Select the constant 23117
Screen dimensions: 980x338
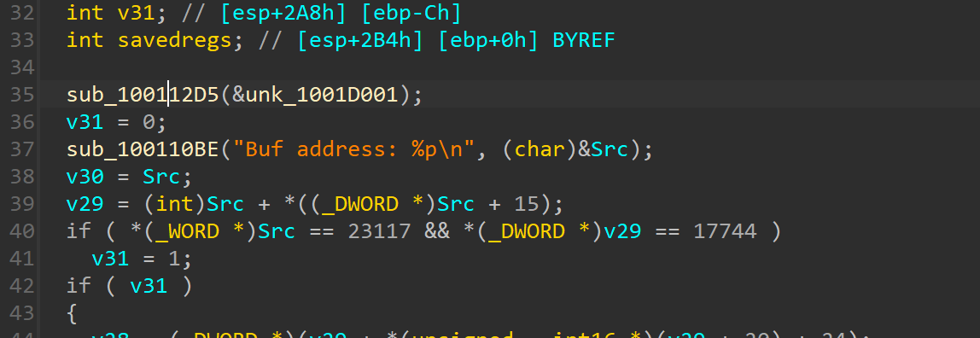(379, 231)
